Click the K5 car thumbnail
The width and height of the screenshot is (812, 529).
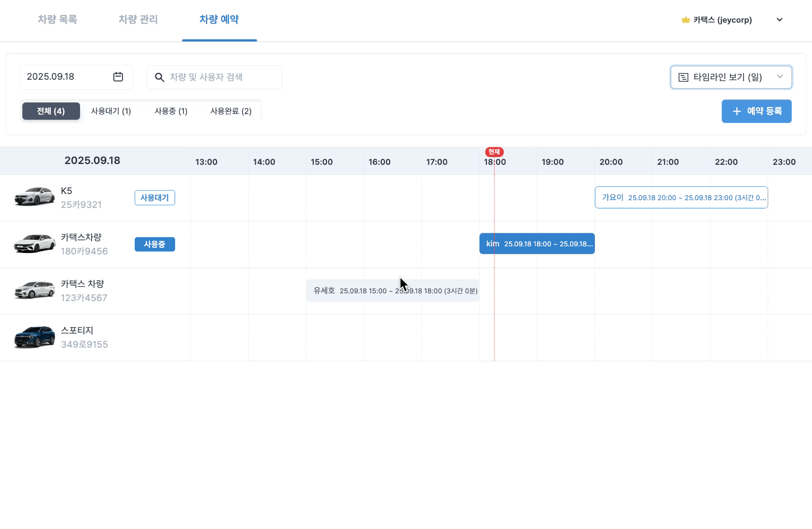(x=35, y=197)
